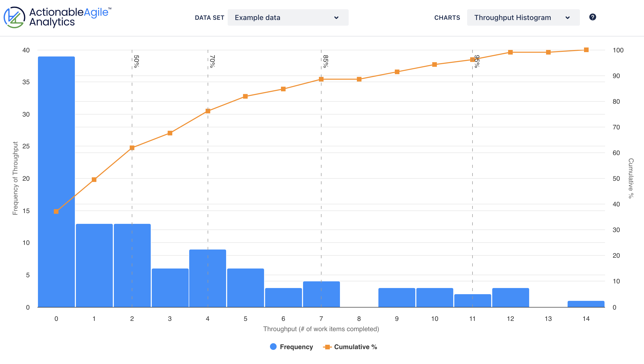
Task: Open the Data Set dropdown showing Example data
Action: [288, 17]
